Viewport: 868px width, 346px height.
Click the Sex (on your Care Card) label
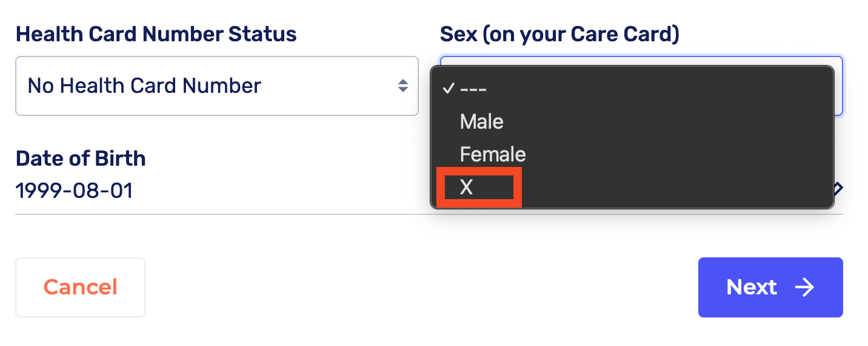(559, 34)
